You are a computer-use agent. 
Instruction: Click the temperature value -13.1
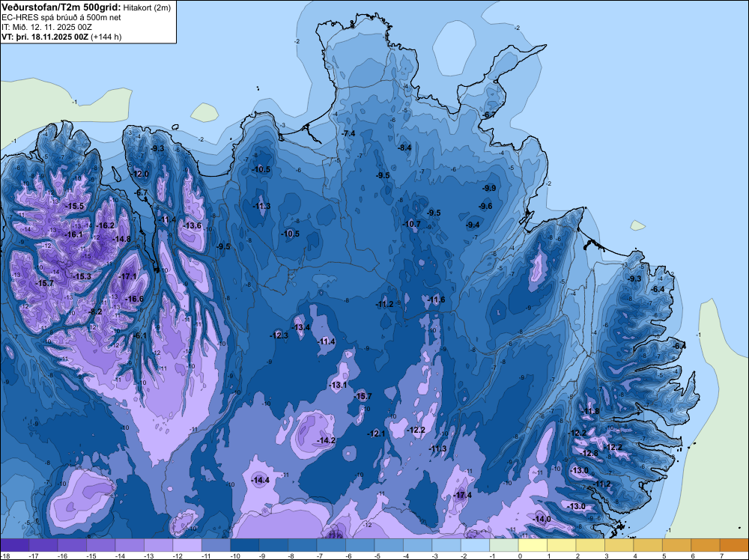click(339, 385)
